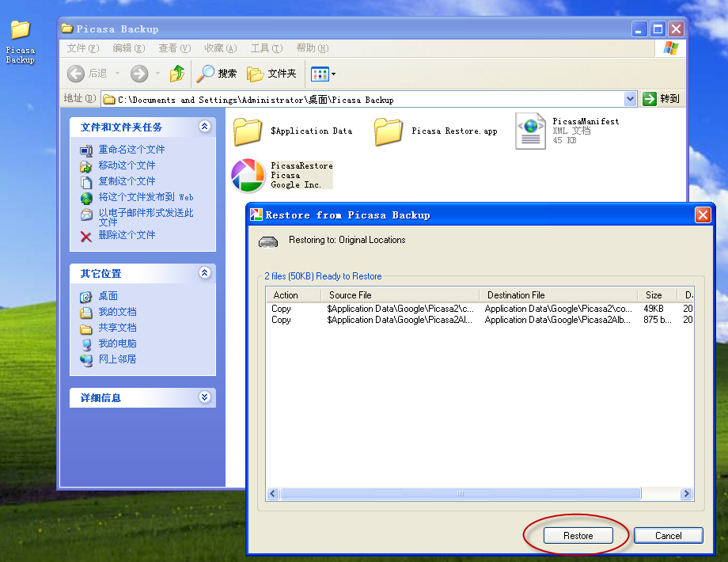Open 共享文档 from Other Places
Screen dimensions: 728x562
(x=117, y=328)
